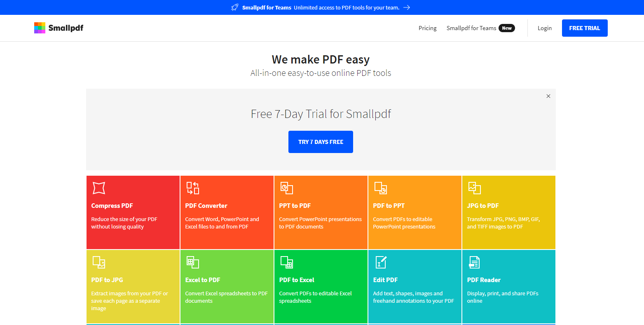Click 'Convert PDFs to editable PowerPoint presentations' text
The image size is (644, 325).
coord(404,223)
